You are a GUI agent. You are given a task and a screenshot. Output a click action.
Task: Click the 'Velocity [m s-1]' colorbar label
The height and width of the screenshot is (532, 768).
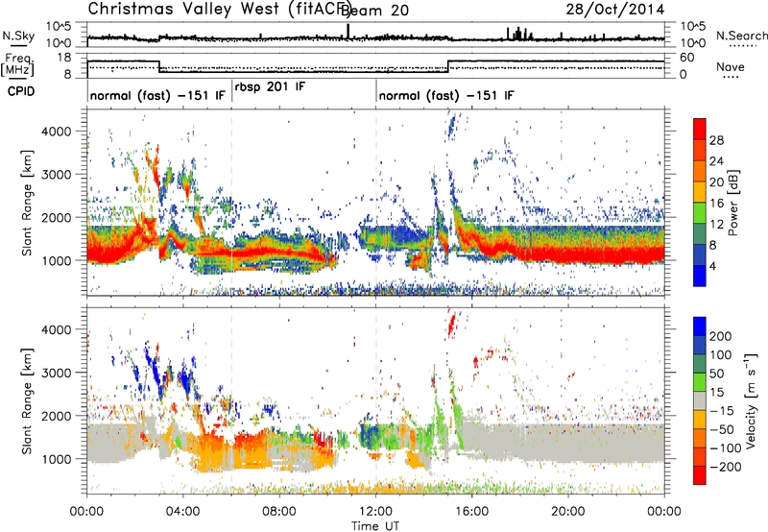click(x=750, y=400)
